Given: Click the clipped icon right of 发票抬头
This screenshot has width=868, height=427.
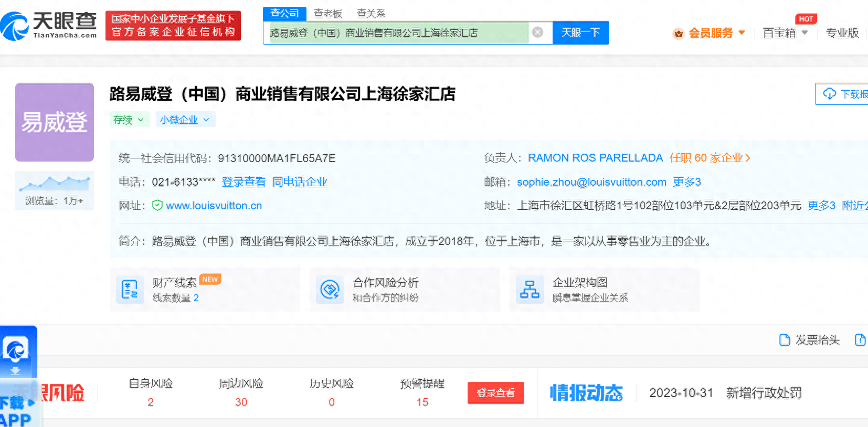Looking at the screenshot, I should click(x=861, y=340).
